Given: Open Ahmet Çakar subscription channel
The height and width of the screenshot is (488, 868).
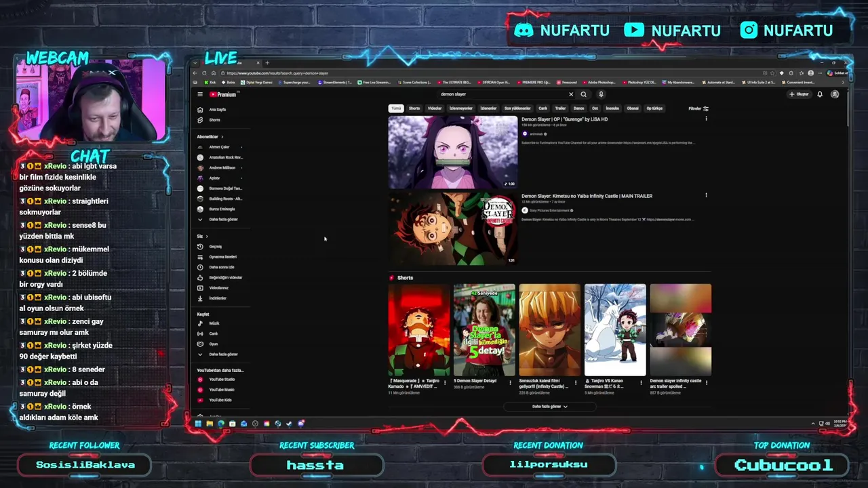Looking at the screenshot, I should tap(219, 147).
